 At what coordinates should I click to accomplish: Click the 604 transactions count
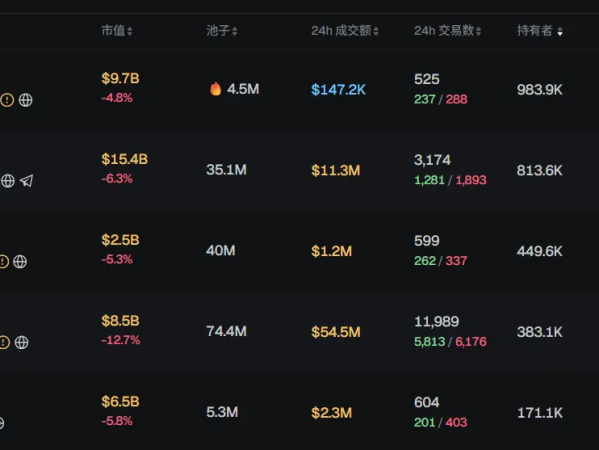point(427,402)
